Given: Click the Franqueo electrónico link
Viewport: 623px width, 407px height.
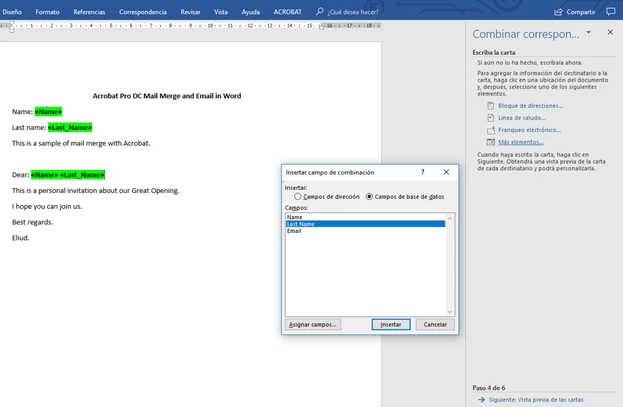Looking at the screenshot, I should point(529,130).
